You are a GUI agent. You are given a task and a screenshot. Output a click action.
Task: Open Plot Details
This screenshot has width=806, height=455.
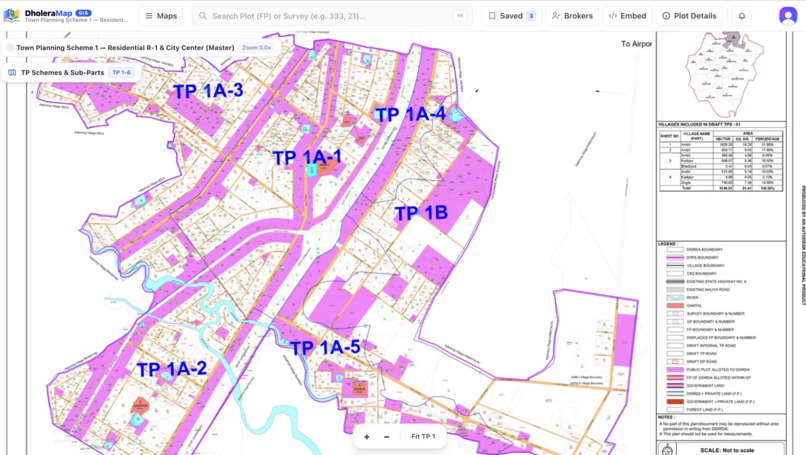(x=689, y=16)
